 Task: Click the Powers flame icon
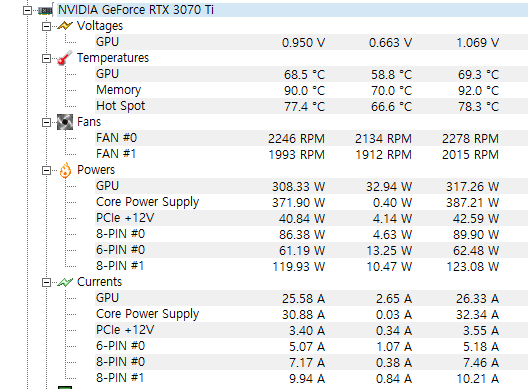coord(65,170)
